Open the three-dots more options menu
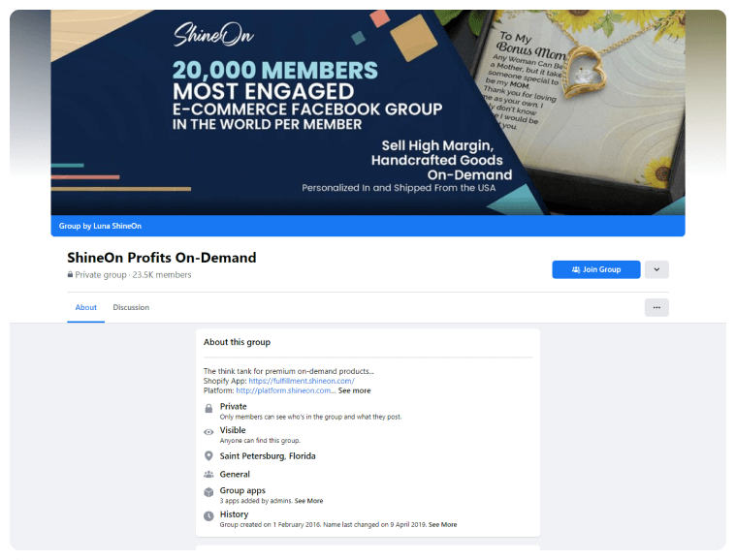The width and height of the screenshot is (736, 560). pos(656,307)
